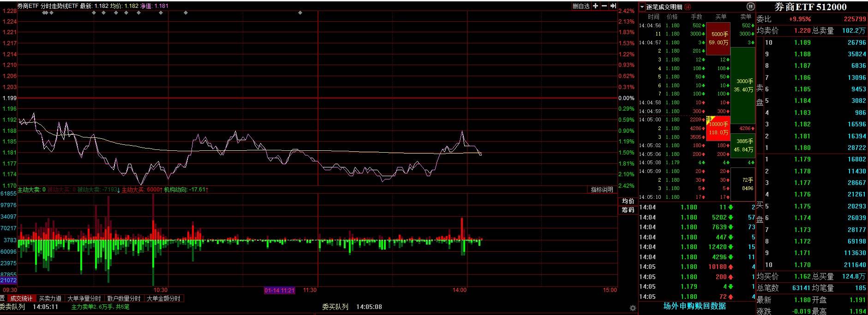This screenshot has width=868, height=315.
Task: Click the 72手 8496 order block
Action: 743,184
